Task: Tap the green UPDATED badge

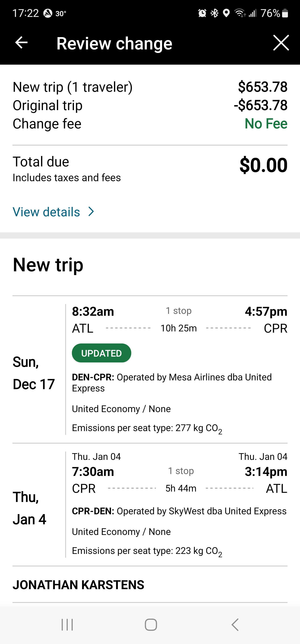Action: (x=101, y=353)
